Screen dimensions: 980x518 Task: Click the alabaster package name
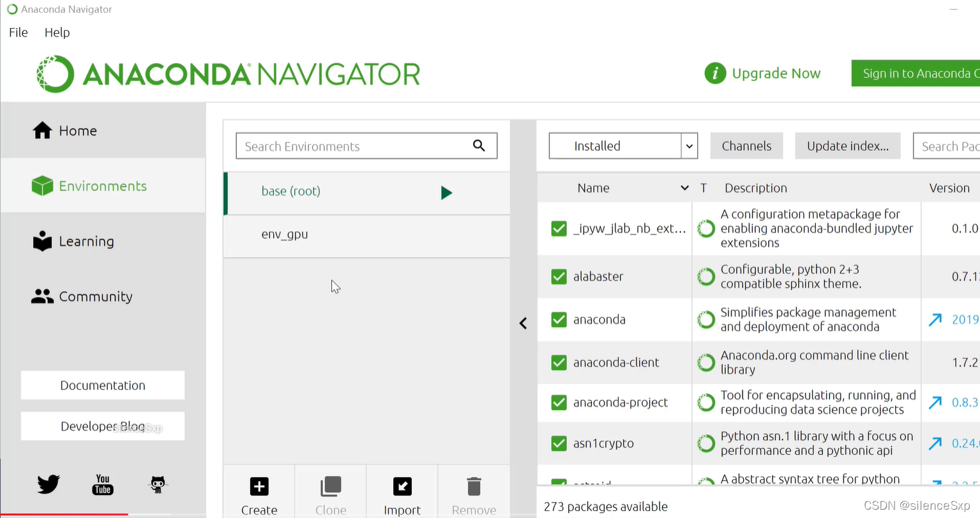tap(598, 277)
